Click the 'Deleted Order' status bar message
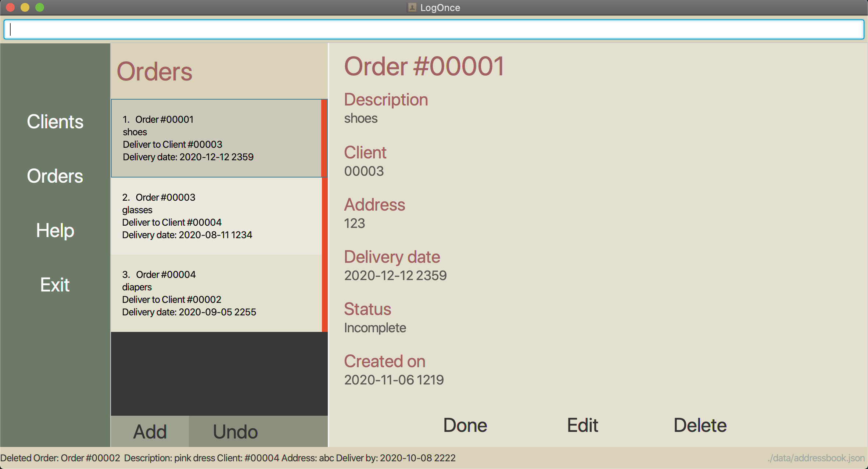Image resolution: width=868 pixels, height=469 pixels. pos(228,458)
